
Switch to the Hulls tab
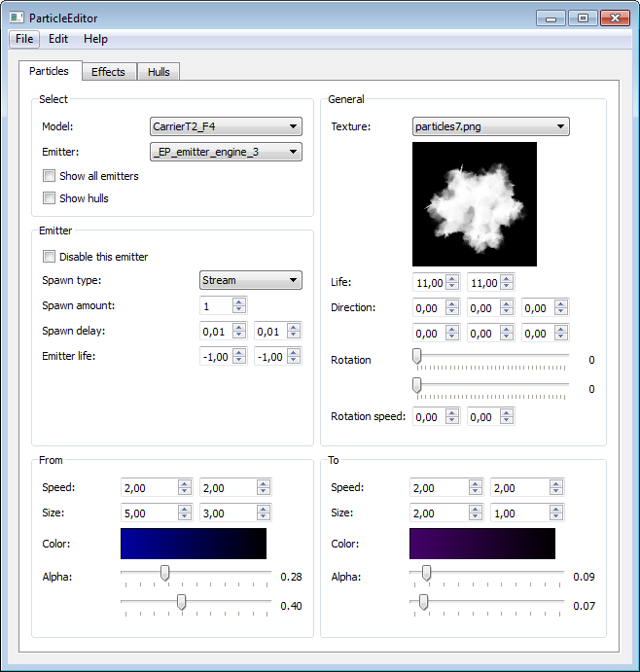pyautogui.click(x=159, y=72)
